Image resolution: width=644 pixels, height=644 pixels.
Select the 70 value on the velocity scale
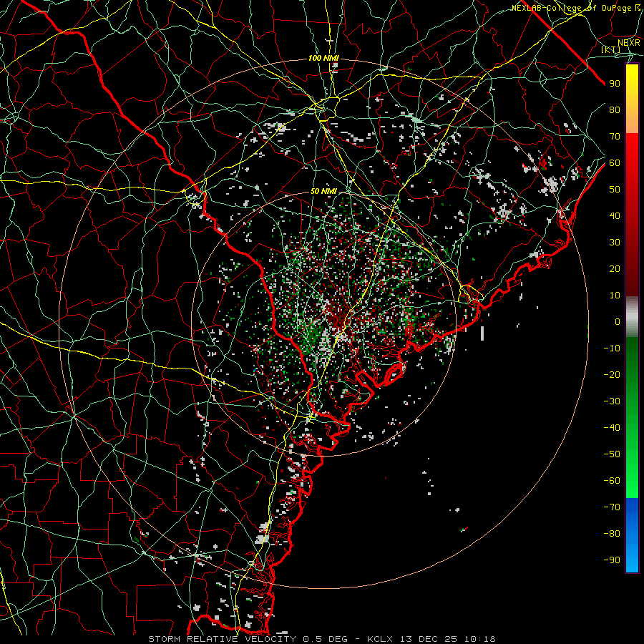[615, 137]
